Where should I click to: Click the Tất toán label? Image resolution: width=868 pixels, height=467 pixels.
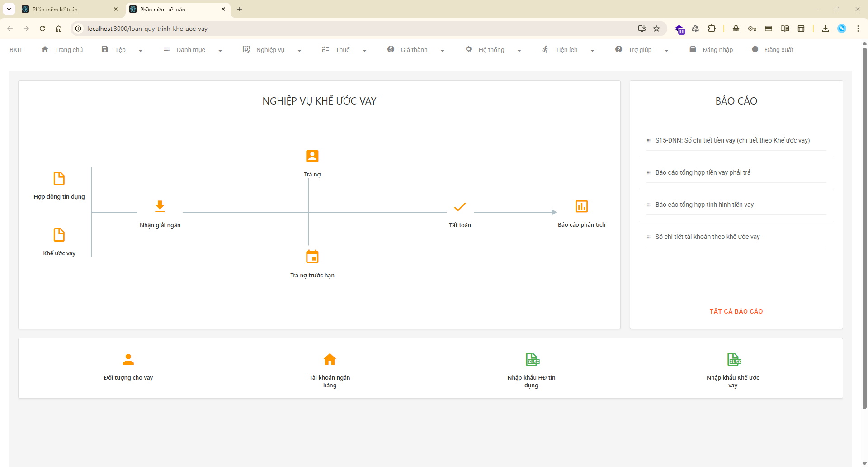pyautogui.click(x=460, y=225)
